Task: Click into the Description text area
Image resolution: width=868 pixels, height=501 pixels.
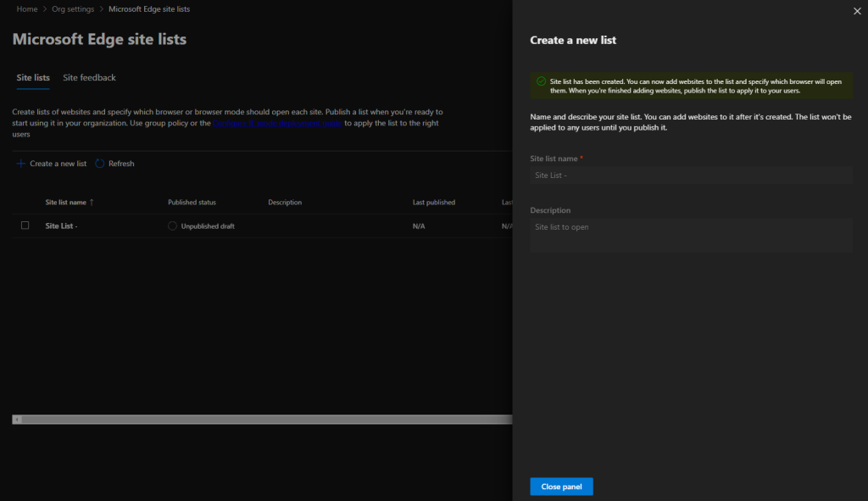Action: pos(691,236)
